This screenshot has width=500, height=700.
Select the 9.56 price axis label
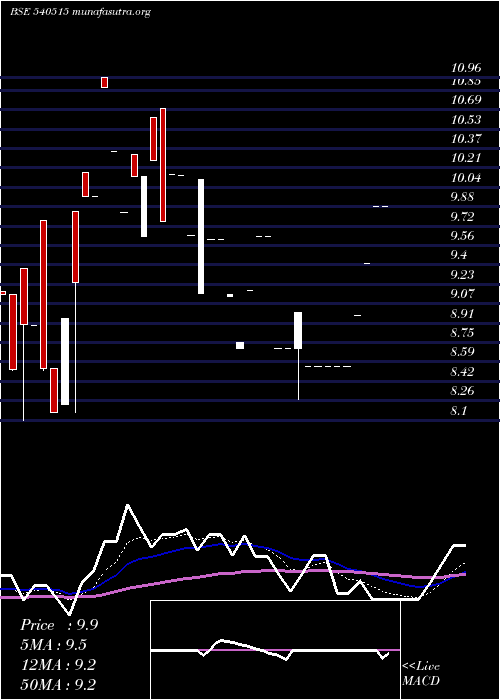coord(462,236)
